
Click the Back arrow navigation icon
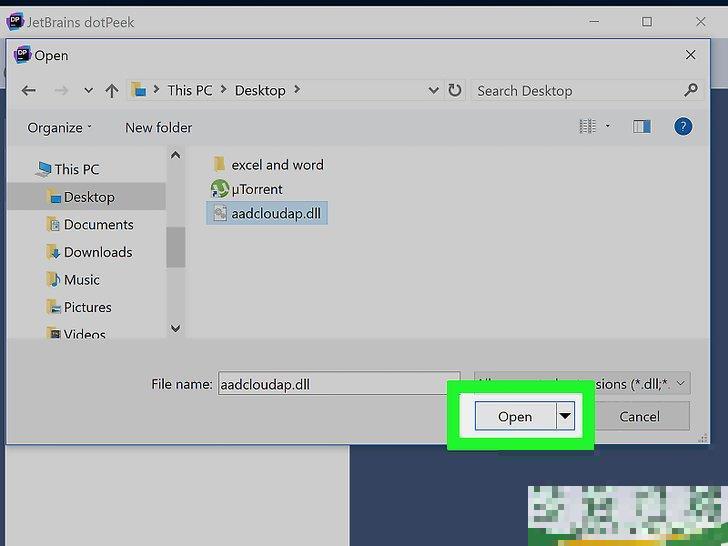28,91
